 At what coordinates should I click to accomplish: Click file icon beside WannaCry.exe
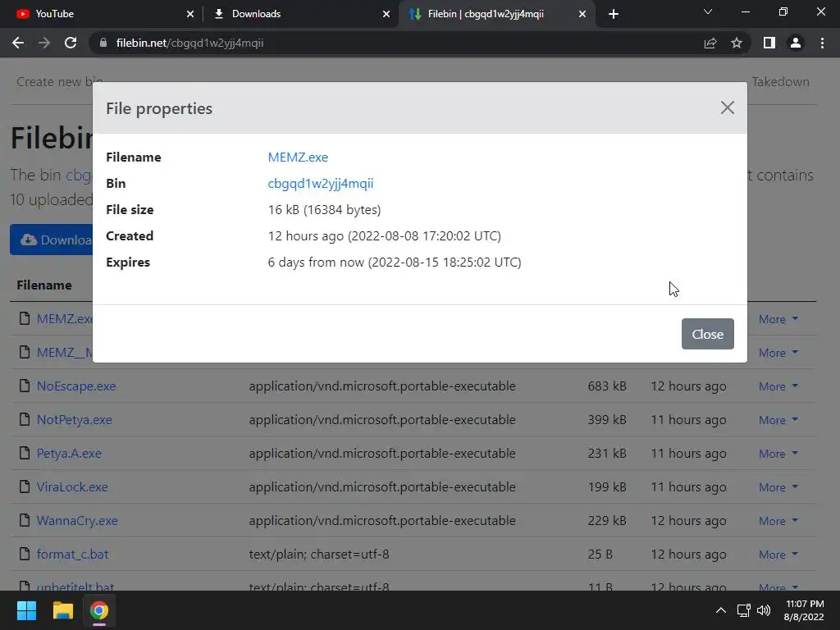(25, 520)
